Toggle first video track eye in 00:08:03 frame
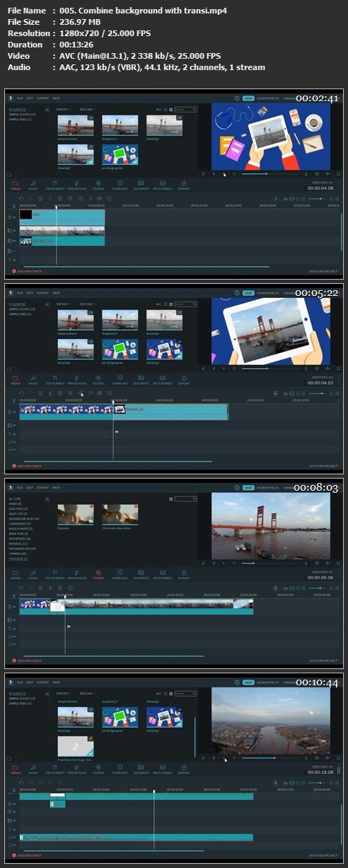Viewport: 348px width, 868px height. (x=16, y=607)
